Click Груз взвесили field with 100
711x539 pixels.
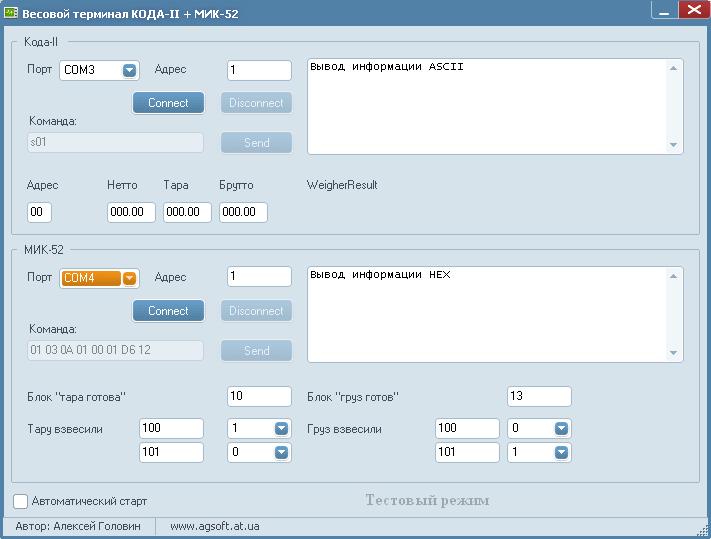[x=467, y=428]
